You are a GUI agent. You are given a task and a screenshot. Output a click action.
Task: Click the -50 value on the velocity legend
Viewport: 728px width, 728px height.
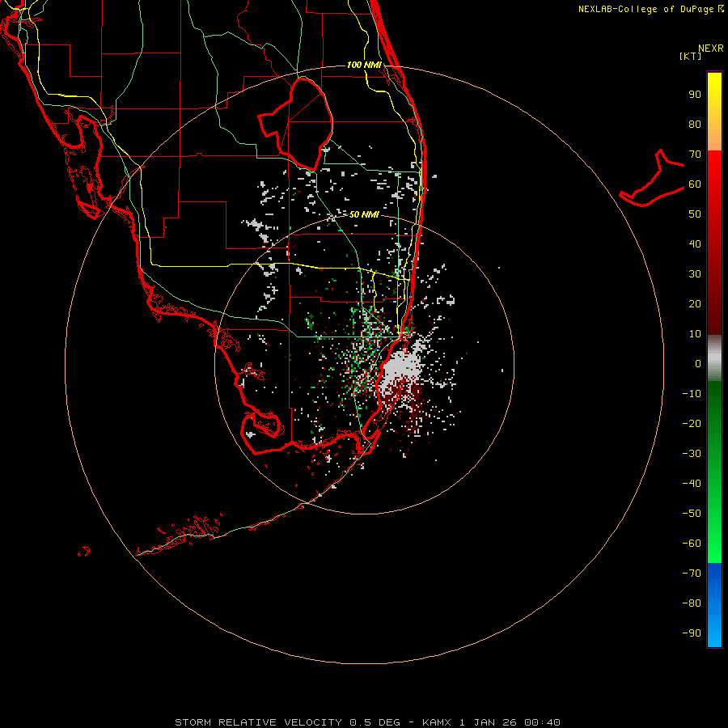692,514
